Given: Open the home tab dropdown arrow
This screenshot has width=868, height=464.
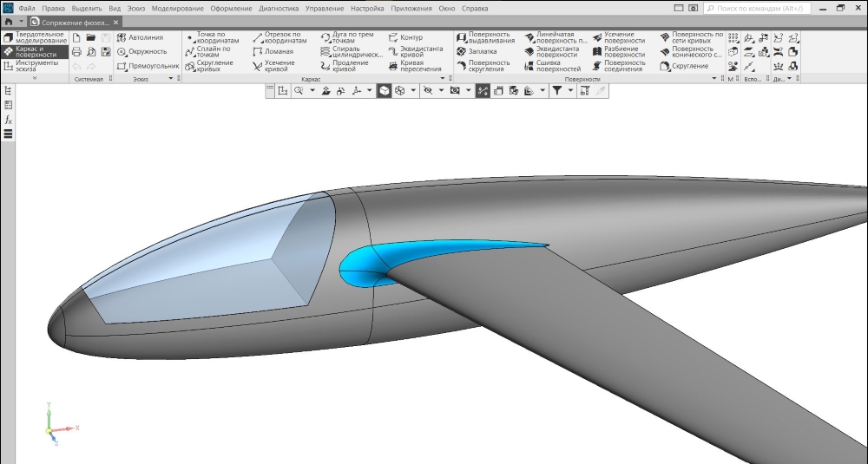Looking at the screenshot, I should coord(22,23).
